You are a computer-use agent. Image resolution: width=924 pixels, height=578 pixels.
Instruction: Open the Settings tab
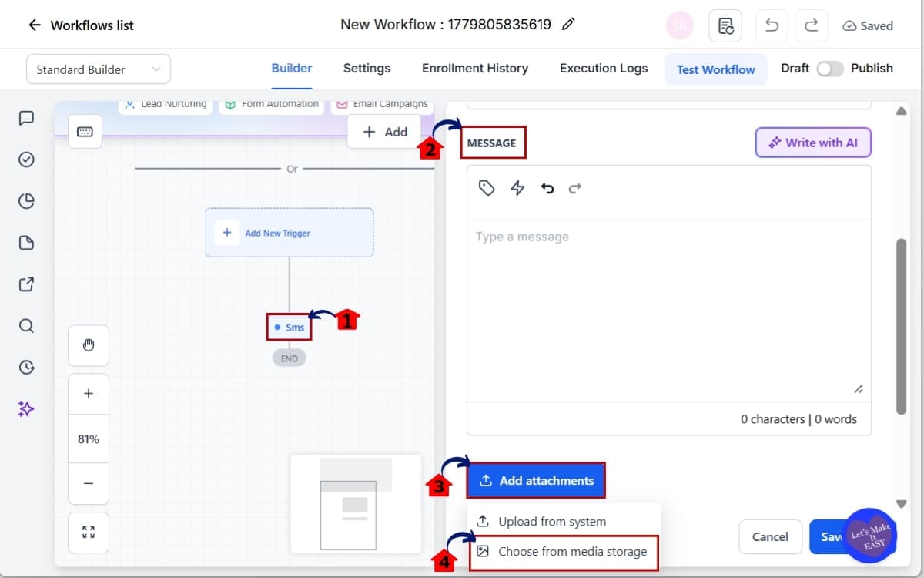tap(367, 68)
